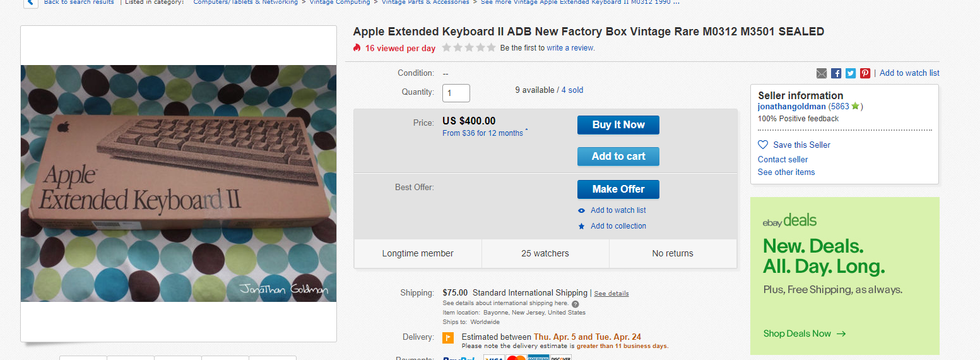Open the "write a review" link
Image resolution: width=980 pixels, height=360 pixels.
pyautogui.click(x=570, y=48)
